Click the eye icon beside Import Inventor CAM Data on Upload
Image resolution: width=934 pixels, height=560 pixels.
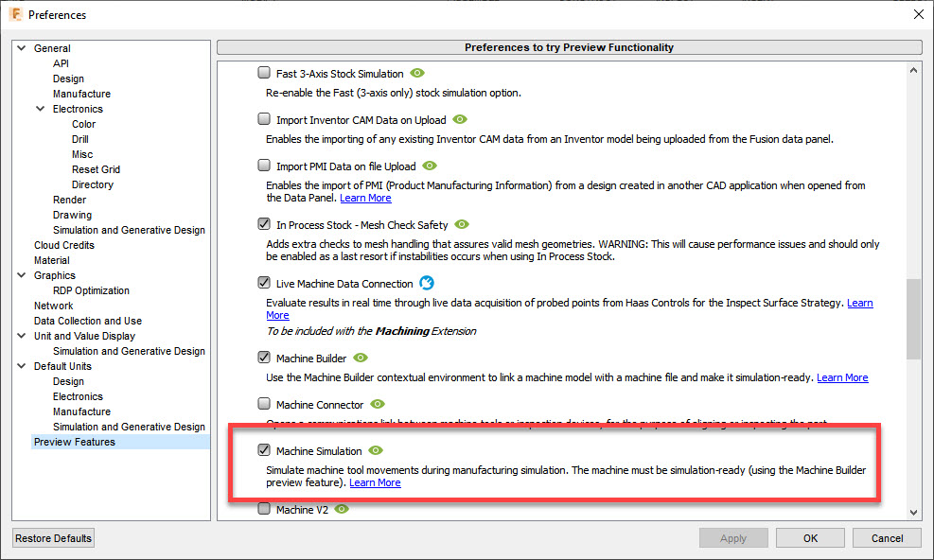pyautogui.click(x=460, y=119)
